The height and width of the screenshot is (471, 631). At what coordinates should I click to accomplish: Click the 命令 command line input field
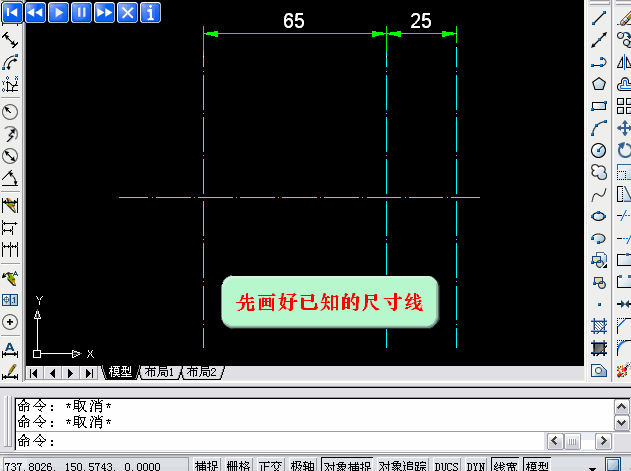pos(282,441)
